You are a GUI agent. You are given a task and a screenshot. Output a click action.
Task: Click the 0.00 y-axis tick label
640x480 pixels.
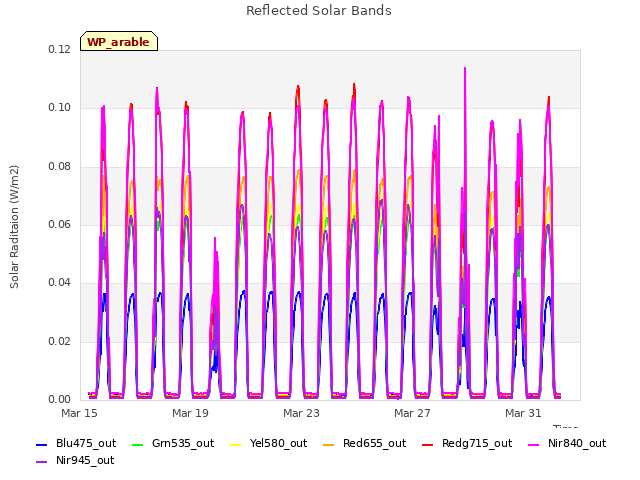point(60,400)
